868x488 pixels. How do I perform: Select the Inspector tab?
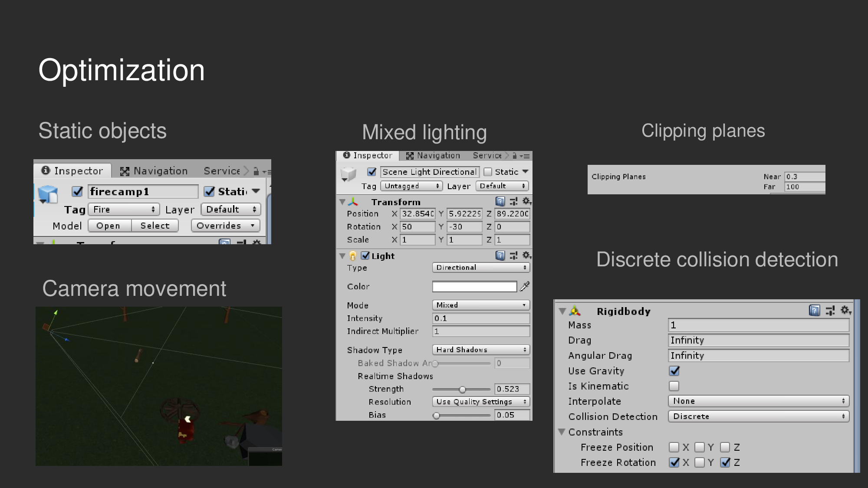(368, 155)
